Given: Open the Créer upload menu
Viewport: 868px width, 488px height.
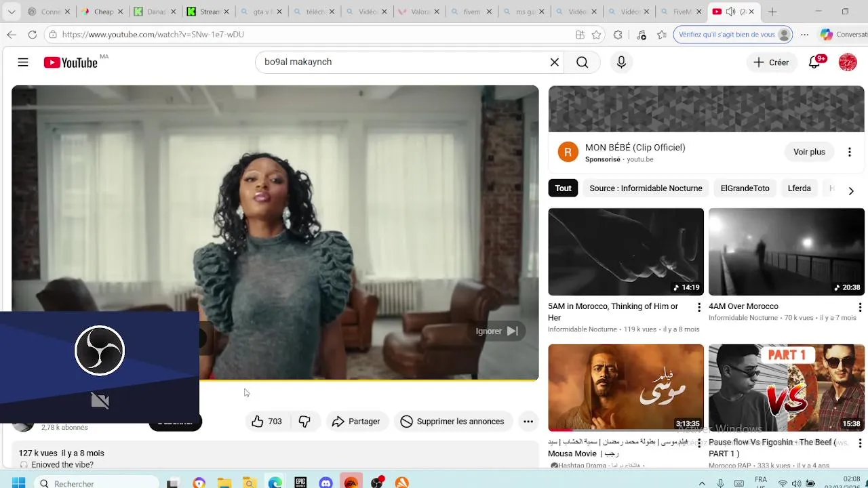Looking at the screenshot, I should pyautogui.click(x=772, y=62).
